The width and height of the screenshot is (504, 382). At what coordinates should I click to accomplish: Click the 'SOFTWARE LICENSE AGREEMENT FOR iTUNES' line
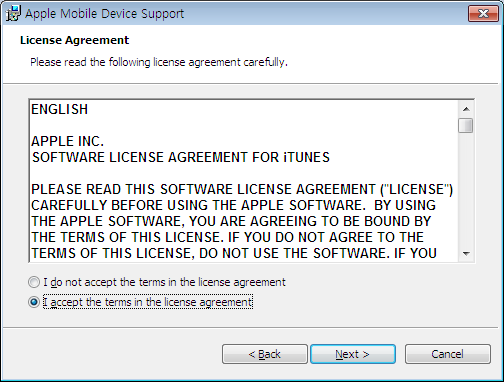point(181,157)
